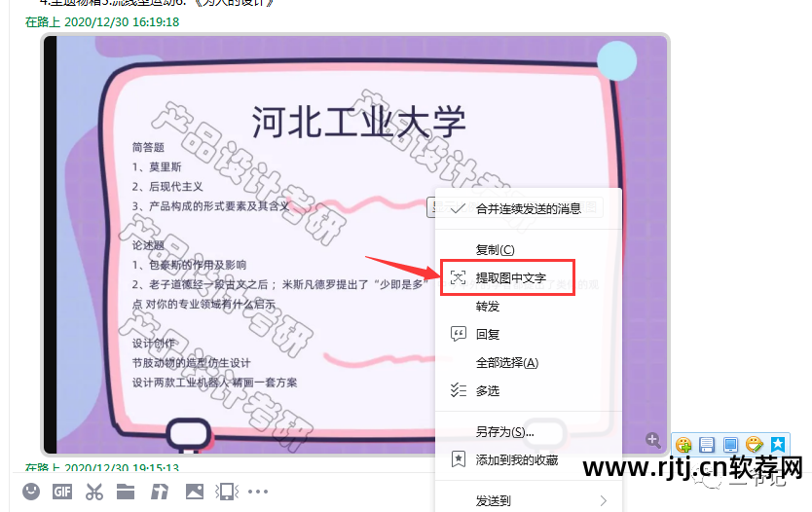Select 提取图中文字 to extract image text
The height and width of the screenshot is (512, 812).
click(529, 278)
